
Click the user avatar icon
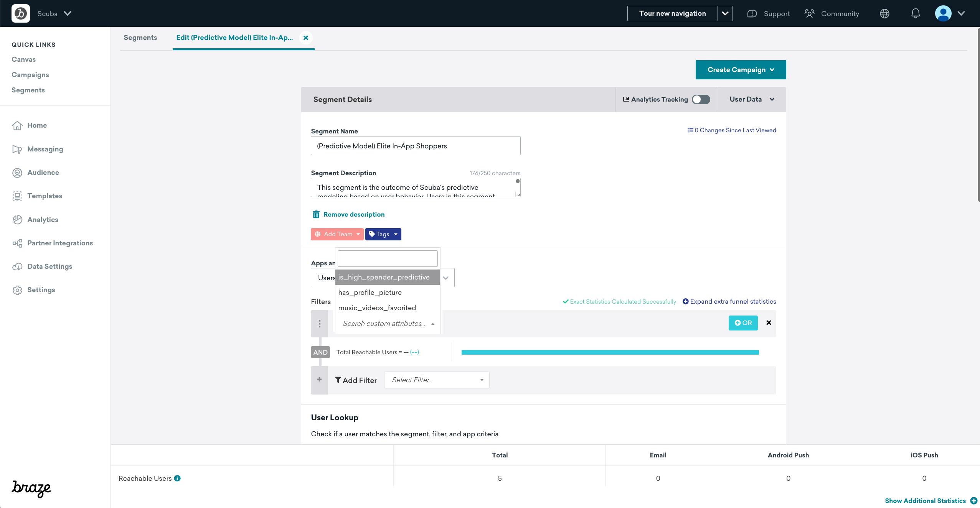(943, 13)
